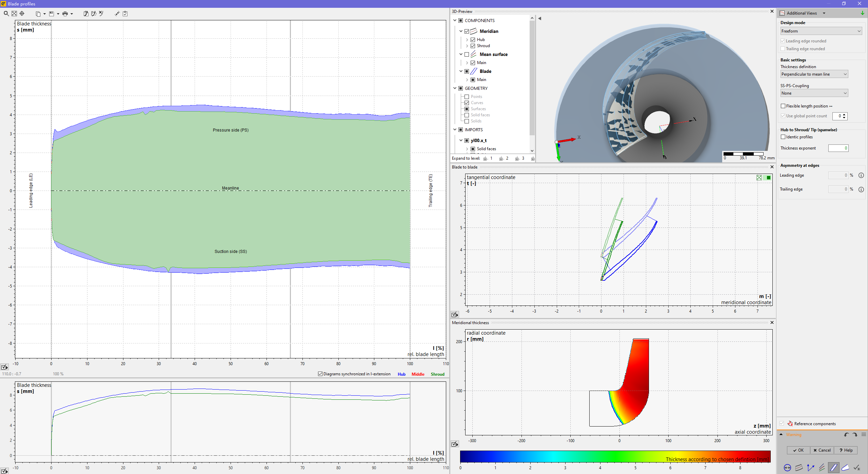Screen dimensions: 868x474
Task: Open diagram options below blade thickness chart
Action: [4, 367]
